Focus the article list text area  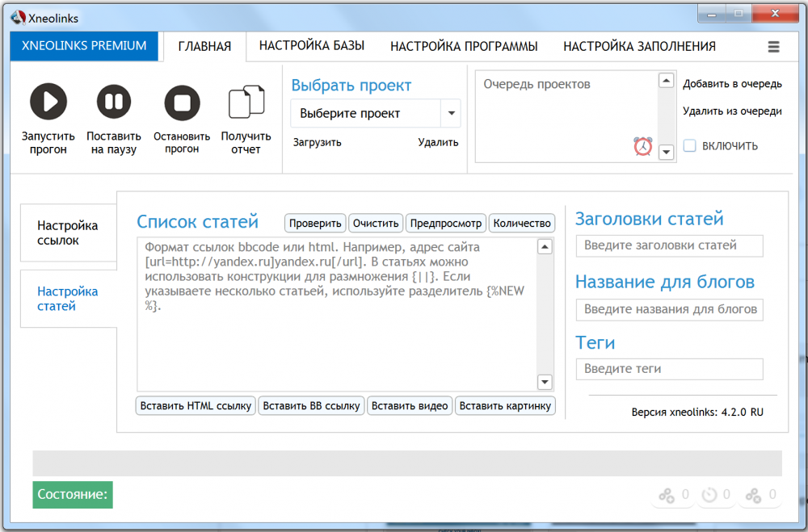click(x=337, y=314)
